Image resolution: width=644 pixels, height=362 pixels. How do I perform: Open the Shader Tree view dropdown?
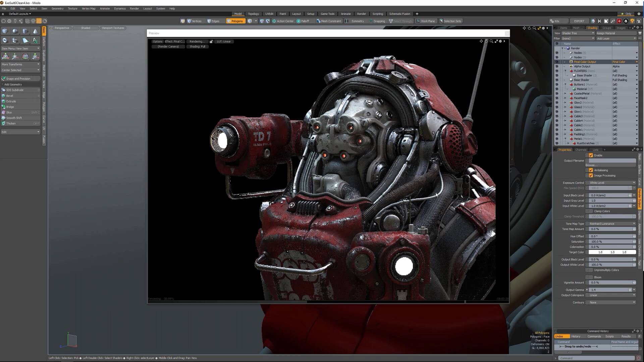point(578,33)
